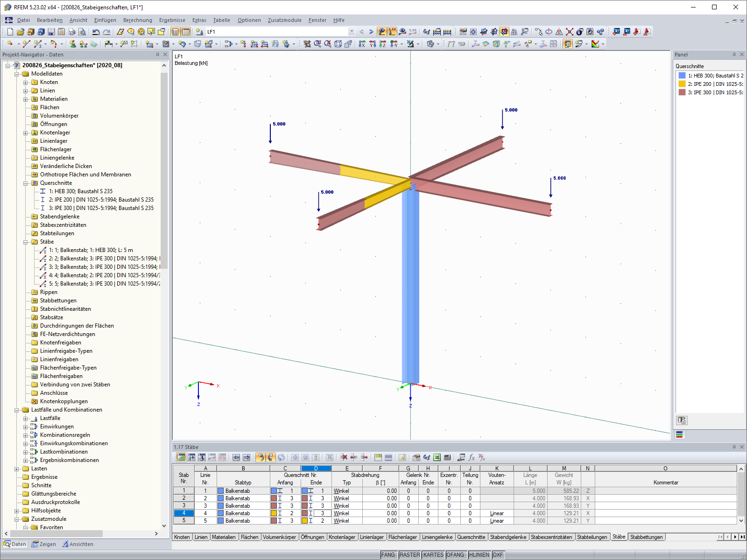The width and height of the screenshot is (747, 560).
Task: Click the first icon of the table toolbar
Action: [181, 457]
